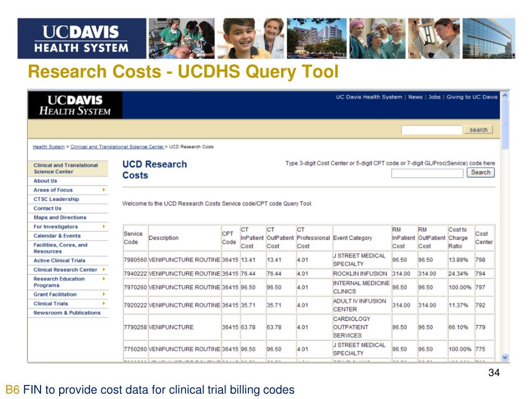This screenshot has width=532, height=399.
Task: Click cost center 779 cell
Action: [x=484, y=327]
